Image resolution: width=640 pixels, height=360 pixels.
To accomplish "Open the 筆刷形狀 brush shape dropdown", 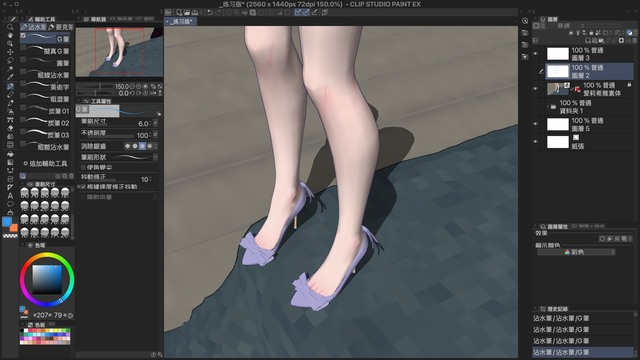I will click(x=155, y=157).
